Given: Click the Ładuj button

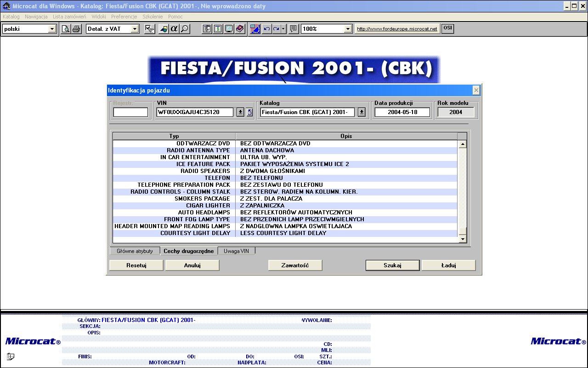Looking at the screenshot, I should point(448,265).
